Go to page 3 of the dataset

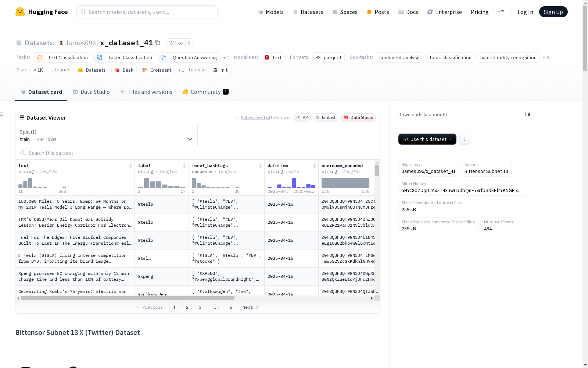(200, 307)
